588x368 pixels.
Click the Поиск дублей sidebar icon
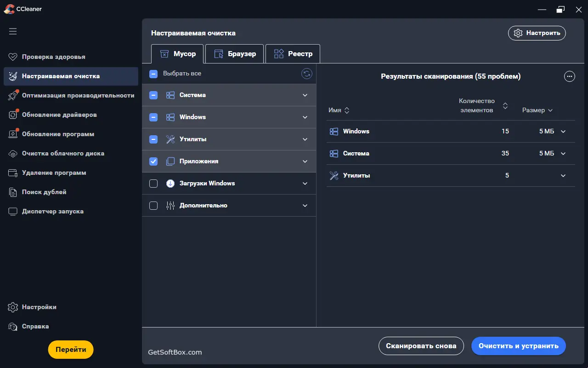[13, 192]
